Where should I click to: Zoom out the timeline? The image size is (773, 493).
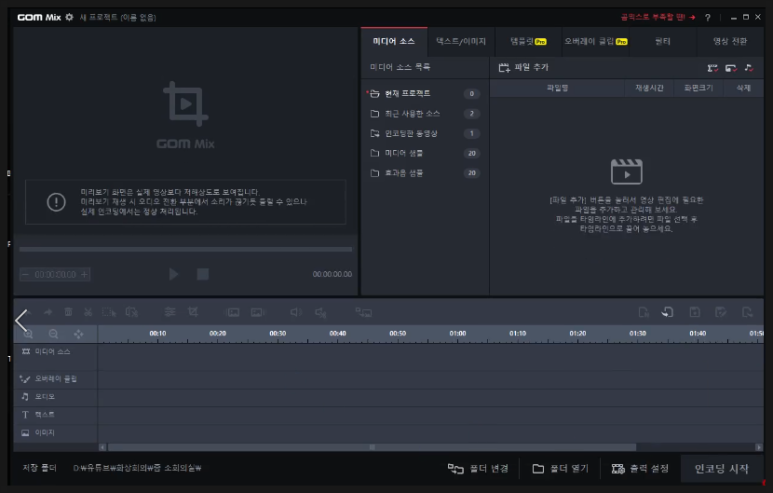[x=53, y=334]
